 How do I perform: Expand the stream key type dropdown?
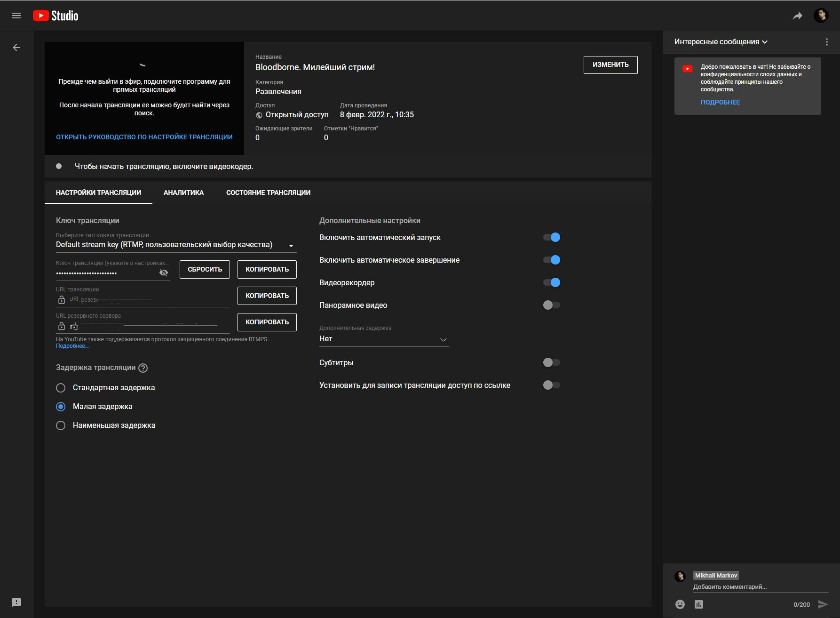coord(176,245)
